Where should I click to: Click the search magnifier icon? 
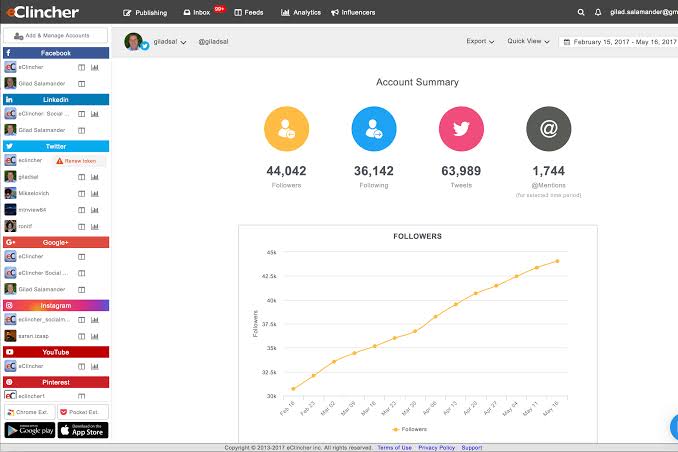pyautogui.click(x=581, y=13)
